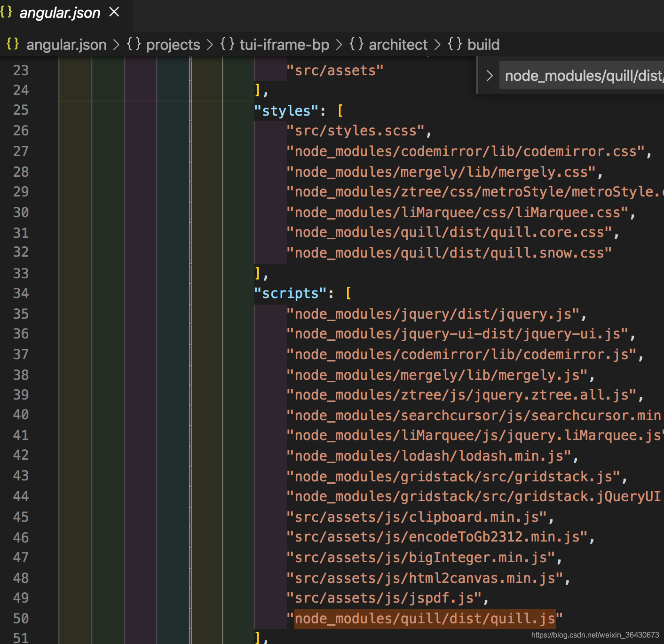
Task: Click closing bracket on line 24
Action: pyautogui.click(x=257, y=90)
